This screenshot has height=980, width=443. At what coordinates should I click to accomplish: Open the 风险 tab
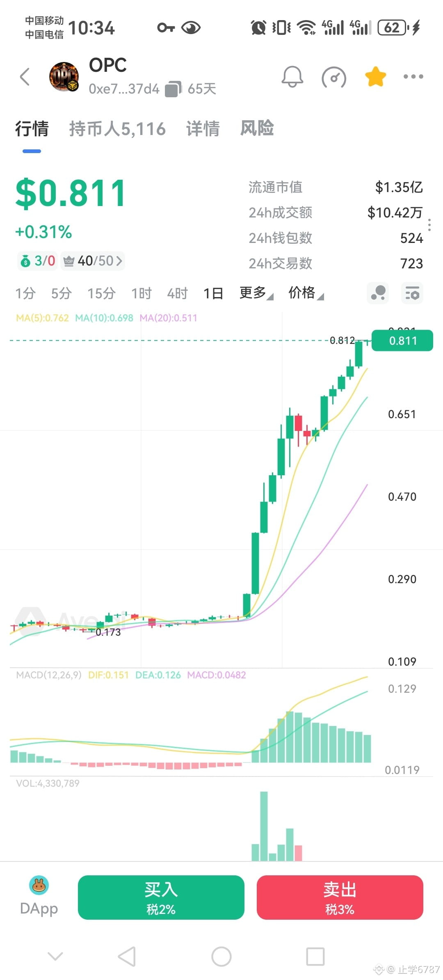coord(257,128)
